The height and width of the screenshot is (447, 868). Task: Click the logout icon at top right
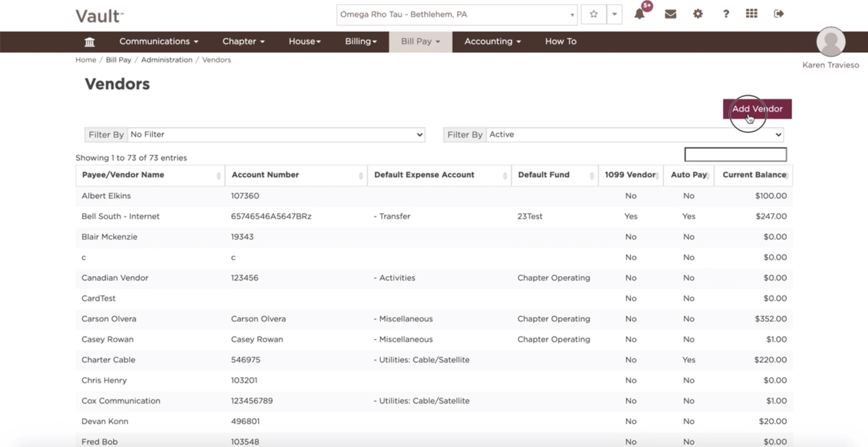point(779,14)
